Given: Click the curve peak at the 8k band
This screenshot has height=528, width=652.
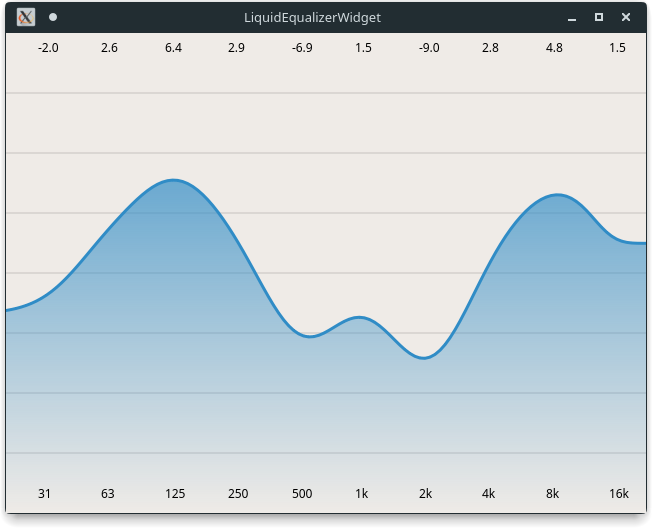Looking at the screenshot, I should [x=557, y=194].
